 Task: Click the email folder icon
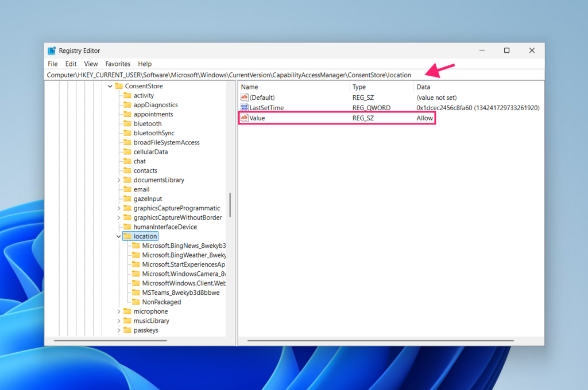click(127, 189)
